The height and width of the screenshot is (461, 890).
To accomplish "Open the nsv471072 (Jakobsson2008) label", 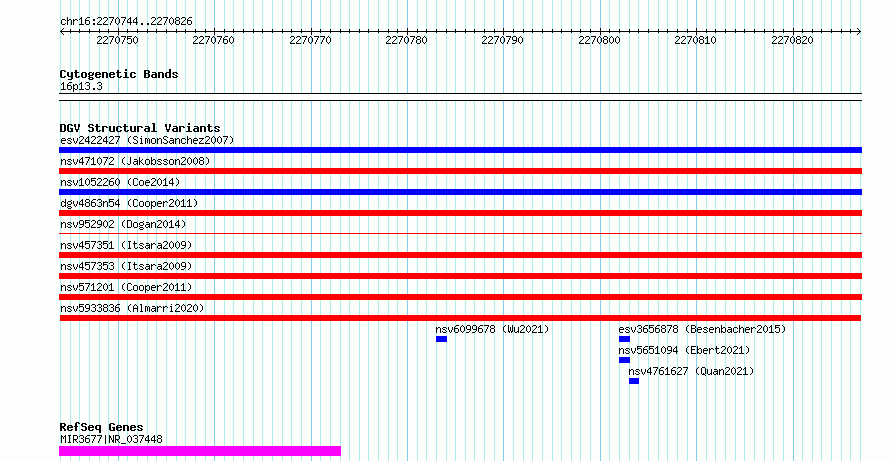I will (x=135, y=161).
